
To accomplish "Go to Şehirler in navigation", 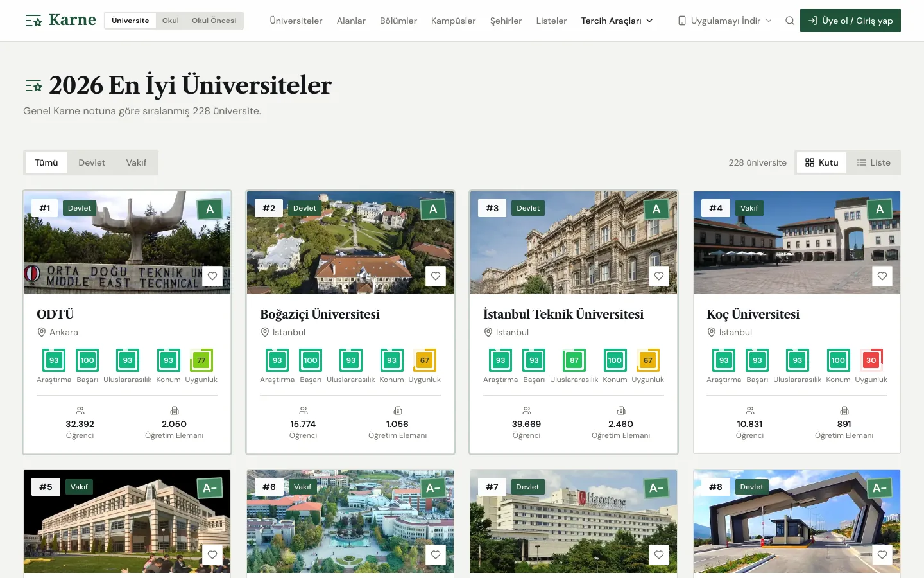I will (506, 21).
